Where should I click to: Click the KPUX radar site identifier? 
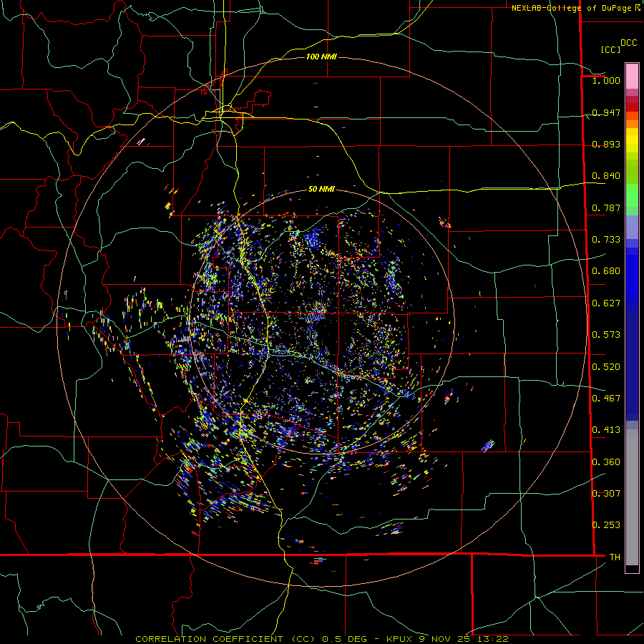pyautogui.click(x=399, y=639)
